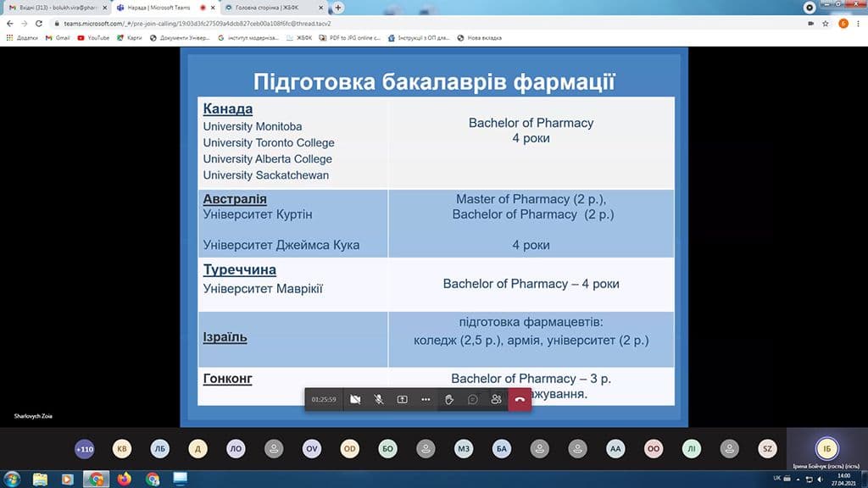
Task: Close the Gmail Вхідні tab
Action: [104, 8]
